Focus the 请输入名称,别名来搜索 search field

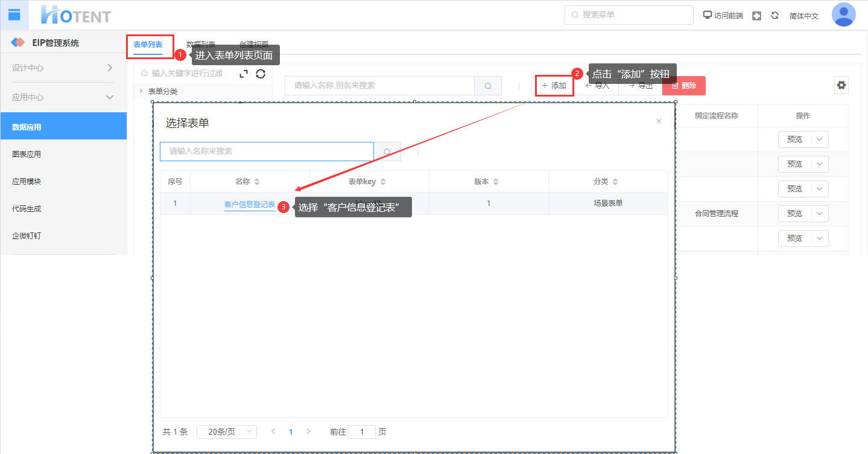379,86
